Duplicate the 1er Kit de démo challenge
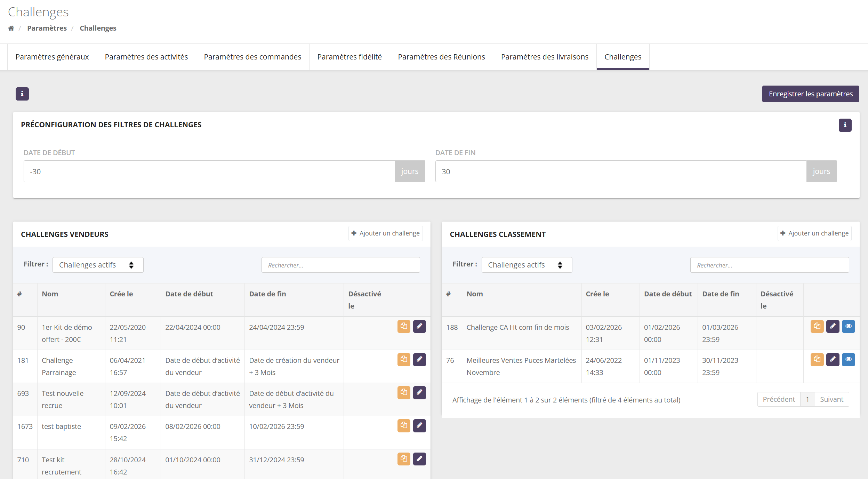Viewport: 868px width, 479px height. click(x=404, y=327)
